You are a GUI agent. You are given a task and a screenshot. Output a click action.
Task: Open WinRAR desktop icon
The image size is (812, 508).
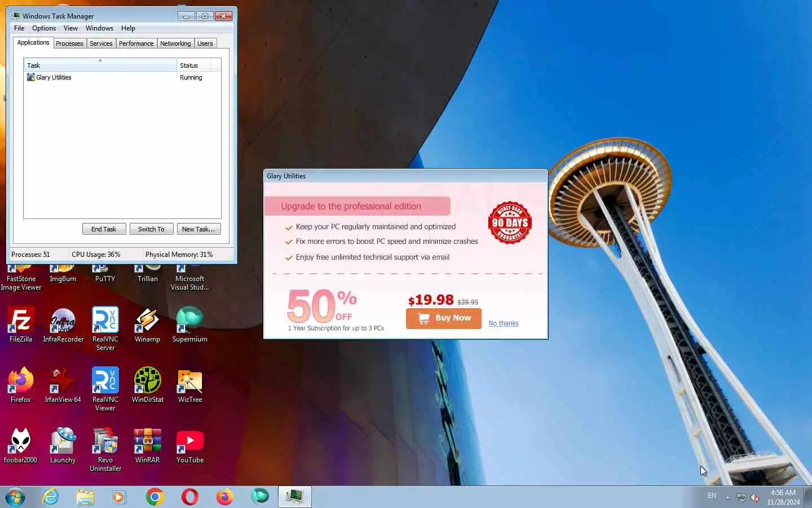[x=147, y=445]
